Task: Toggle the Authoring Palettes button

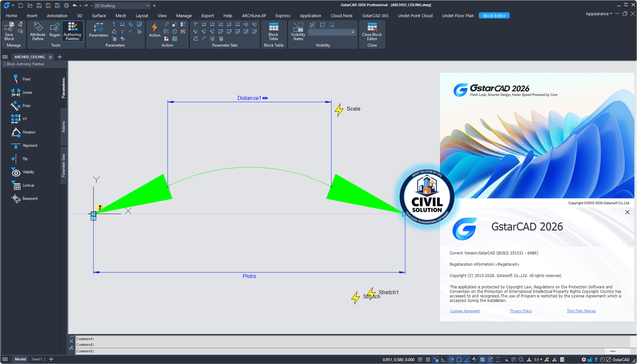Action: pyautogui.click(x=73, y=31)
